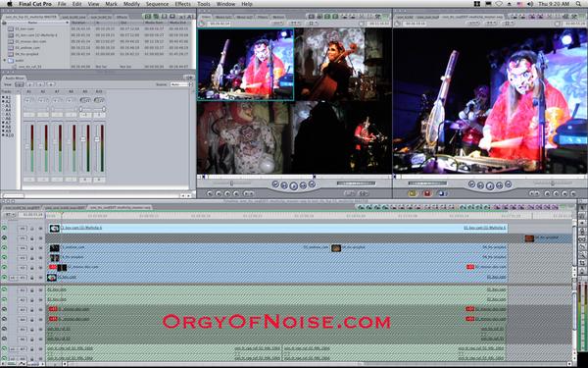Image resolution: width=588 pixels, height=368 pixels.
Task: Click Mark Clip button in the Viewer
Action: point(219,193)
